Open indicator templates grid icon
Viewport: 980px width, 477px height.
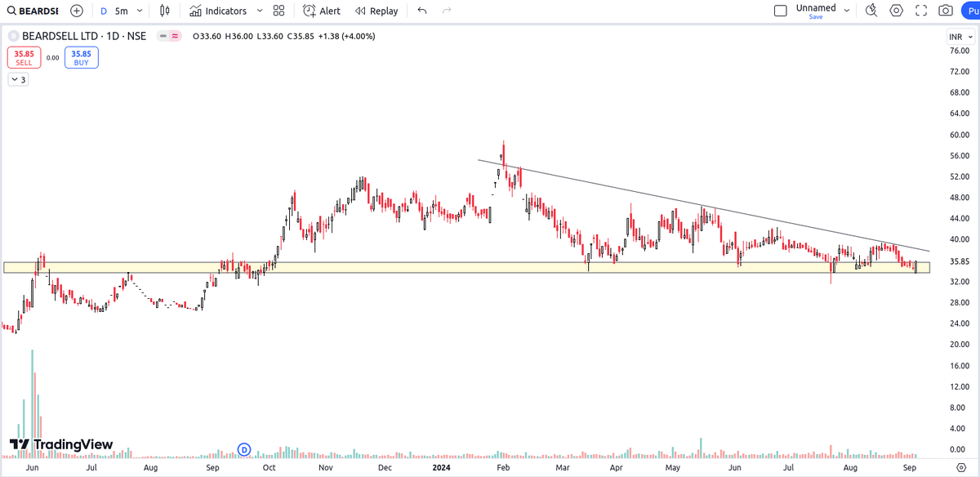point(279,11)
